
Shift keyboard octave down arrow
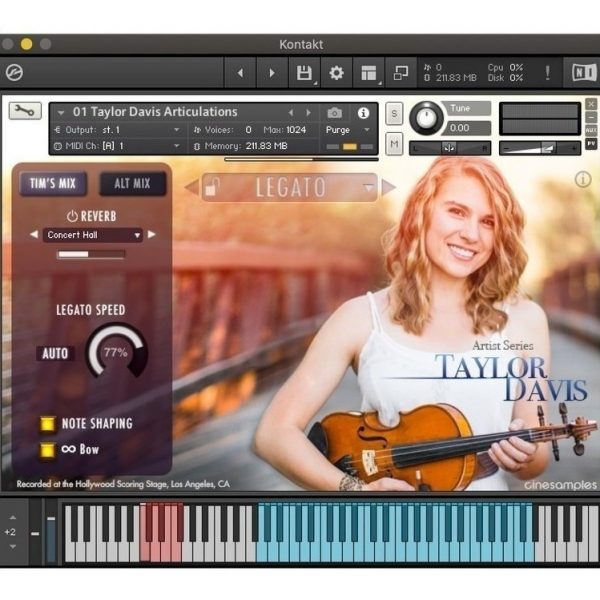[x=13, y=547]
